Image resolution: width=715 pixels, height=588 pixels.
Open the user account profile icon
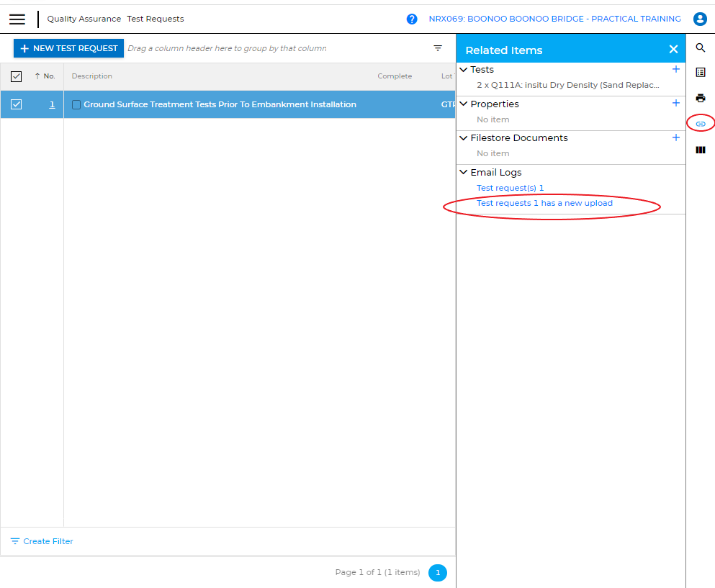click(700, 19)
